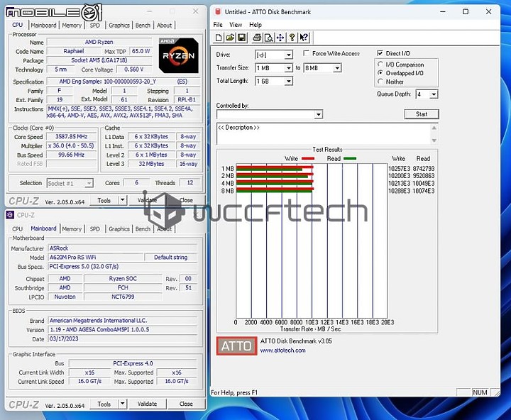
Task: Open About tab in upper CPU-Z window
Action: click(164, 25)
